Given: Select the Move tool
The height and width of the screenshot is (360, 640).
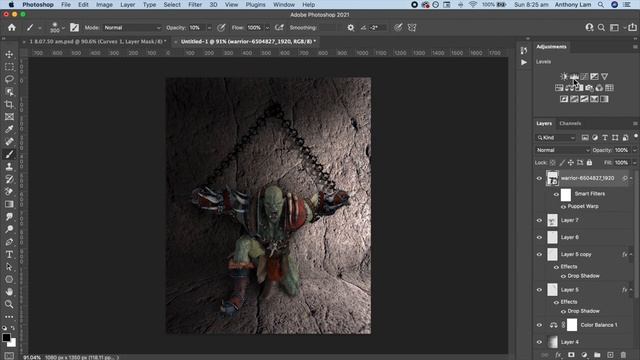Looking at the screenshot, I should coord(9,54).
